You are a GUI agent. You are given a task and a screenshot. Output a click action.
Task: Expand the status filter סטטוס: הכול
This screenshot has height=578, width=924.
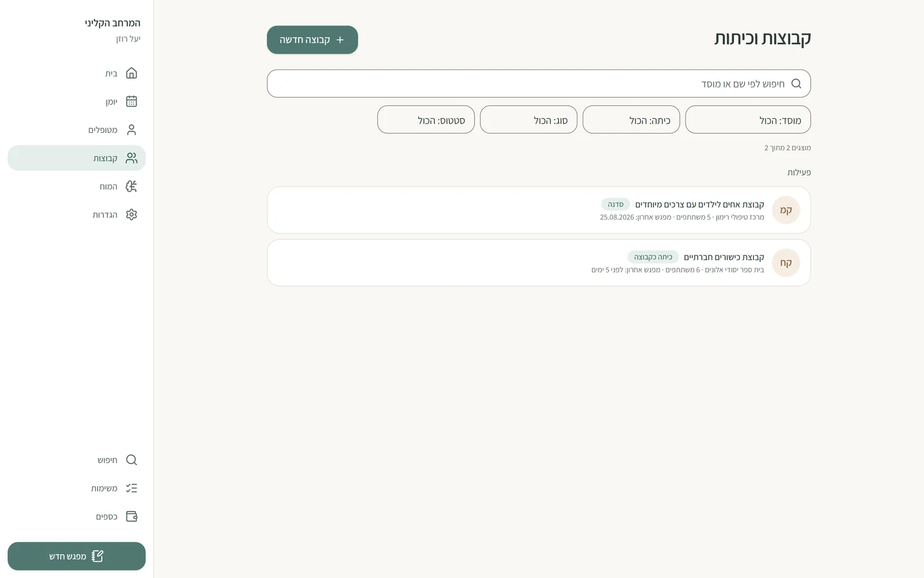(x=426, y=120)
